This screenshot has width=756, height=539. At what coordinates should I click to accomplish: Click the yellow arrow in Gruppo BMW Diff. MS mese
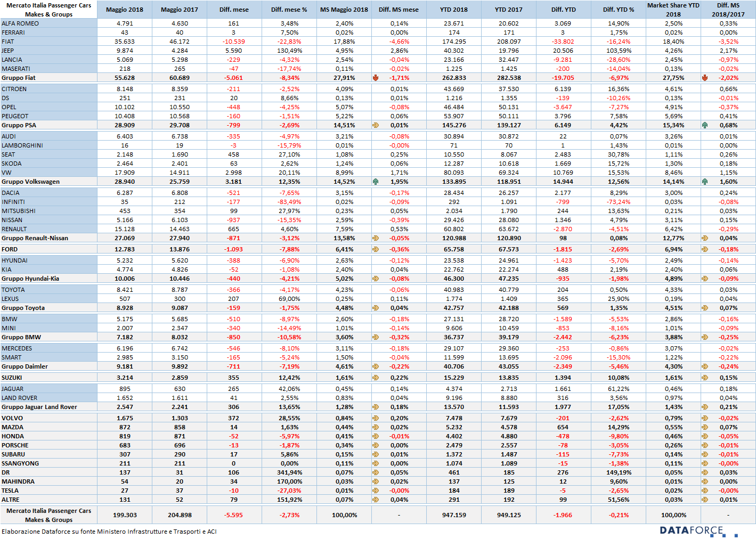(376, 337)
